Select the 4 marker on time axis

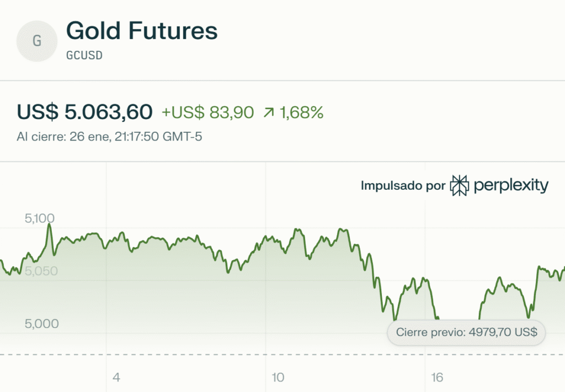point(116,378)
